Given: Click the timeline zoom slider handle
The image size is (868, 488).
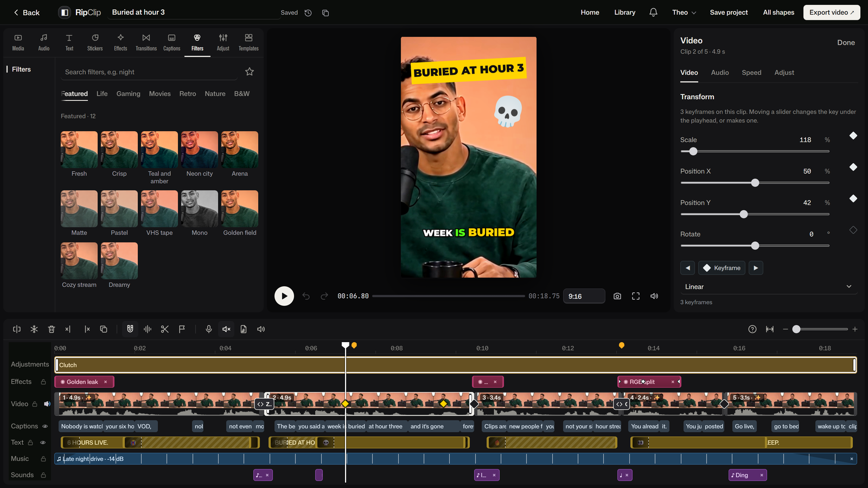Looking at the screenshot, I should pos(796,329).
